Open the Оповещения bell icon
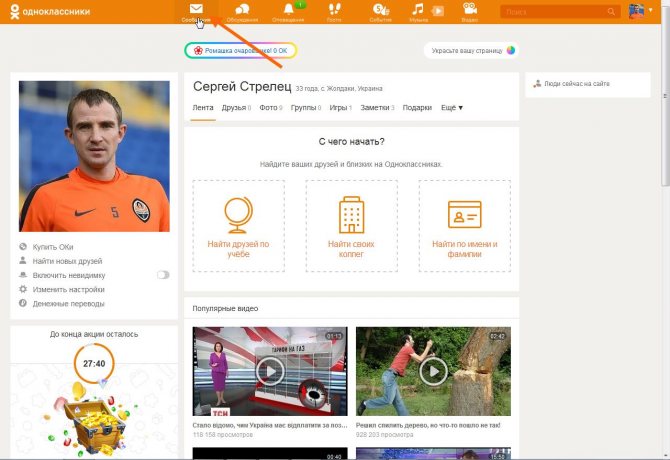 pyautogui.click(x=288, y=9)
